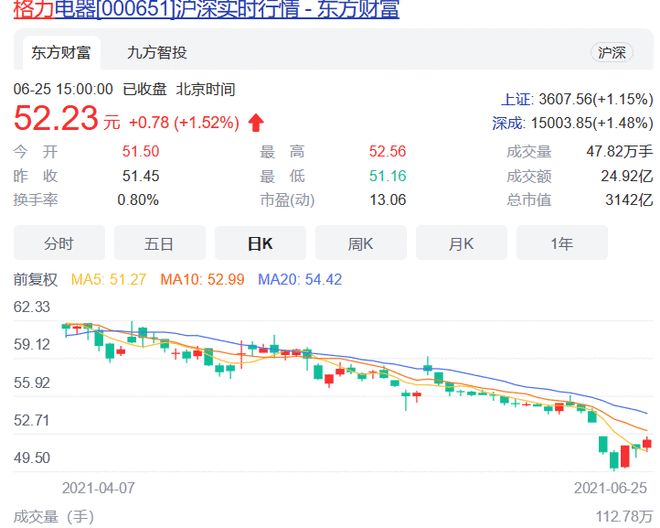Image resolution: width=660 pixels, height=528 pixels.
Task: Select the 日K chart view
Action: pos(260,243)
